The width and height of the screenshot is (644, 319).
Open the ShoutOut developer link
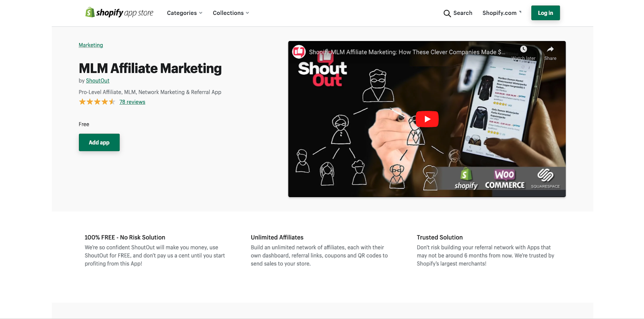pos(97,80)
